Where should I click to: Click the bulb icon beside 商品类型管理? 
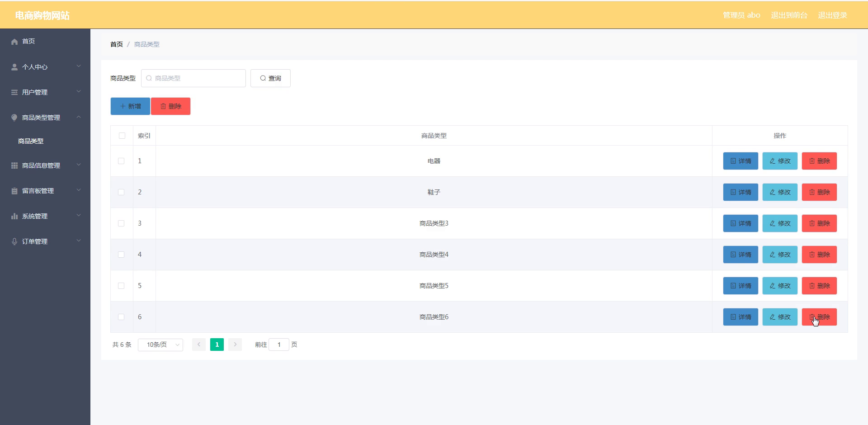(x=14, y=118)
